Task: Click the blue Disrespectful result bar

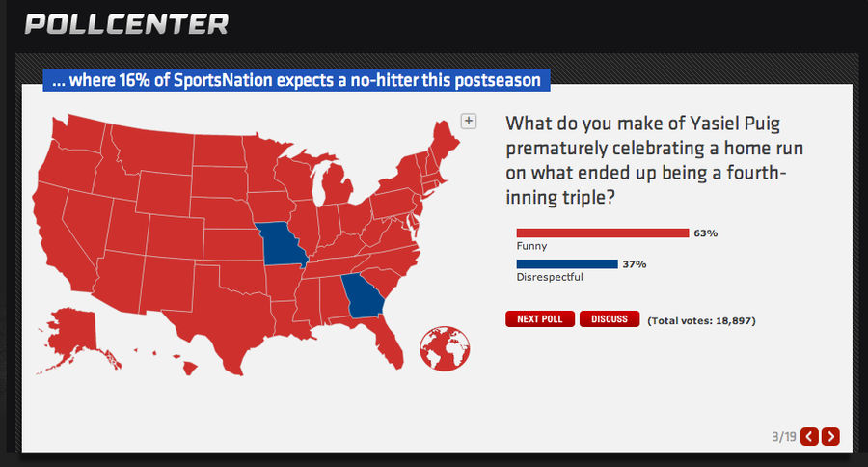Action: 567,264
